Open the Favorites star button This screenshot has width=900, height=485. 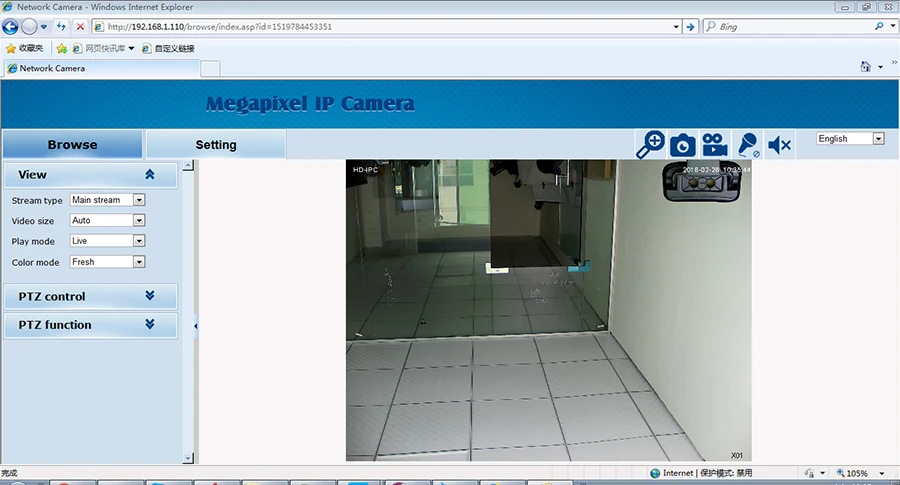[24, 48]
